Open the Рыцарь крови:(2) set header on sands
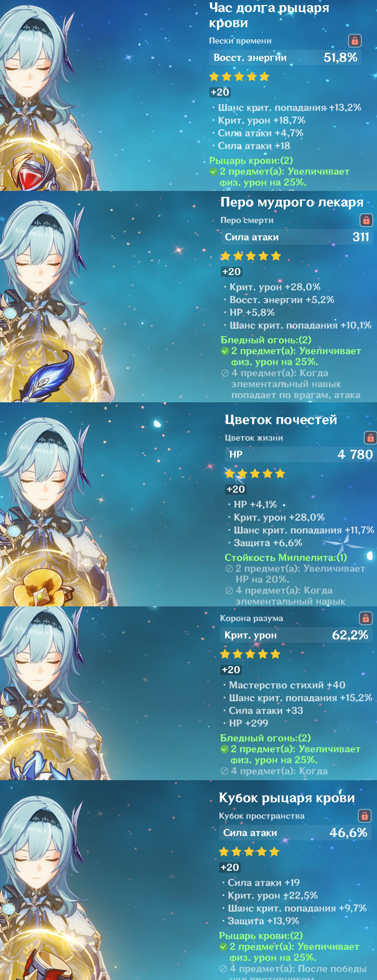 (x=251, y=161)
